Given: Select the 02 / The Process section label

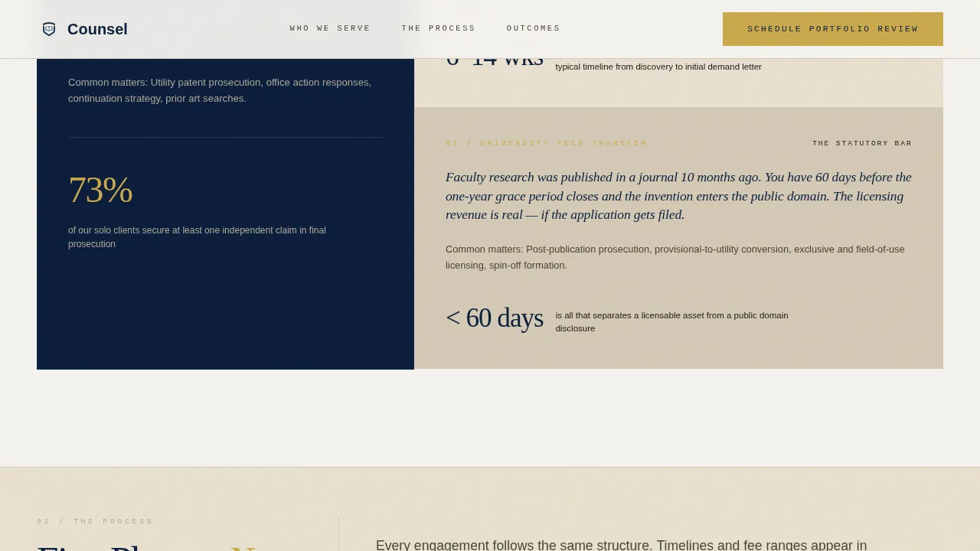Looking at the screenshot, I should pyautogui.click(x=95, y=521).
